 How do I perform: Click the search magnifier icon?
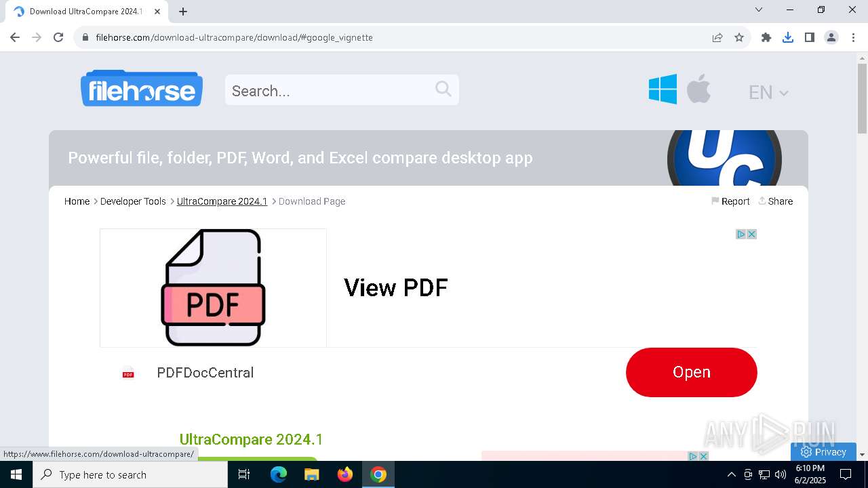click(x=443, y=89)
